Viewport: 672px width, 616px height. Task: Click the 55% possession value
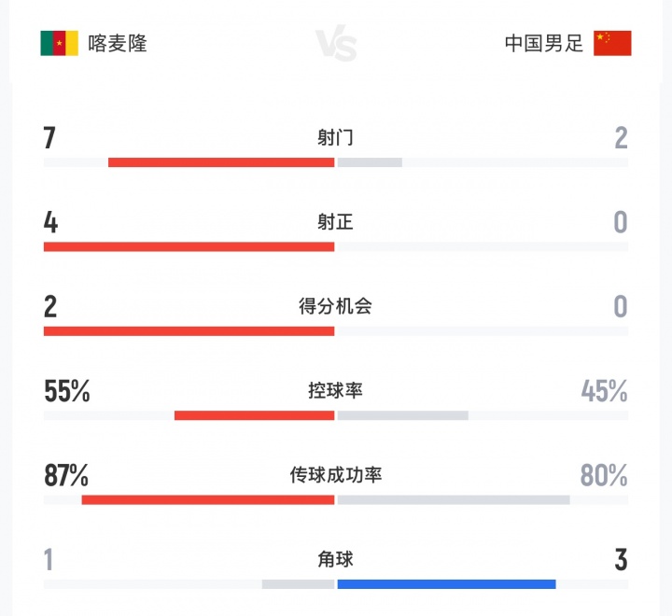click(x=67, y=391)
